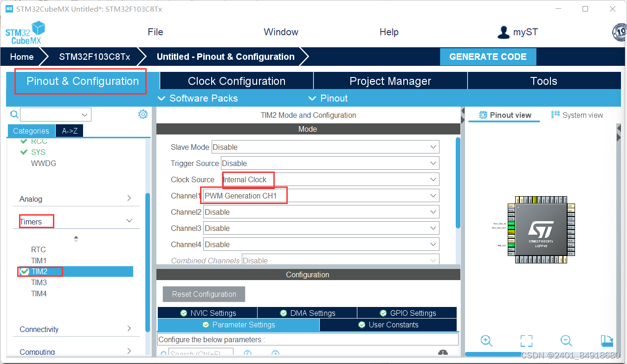Click the Mode panel vertical scrollbar

(x=458, y=183)
